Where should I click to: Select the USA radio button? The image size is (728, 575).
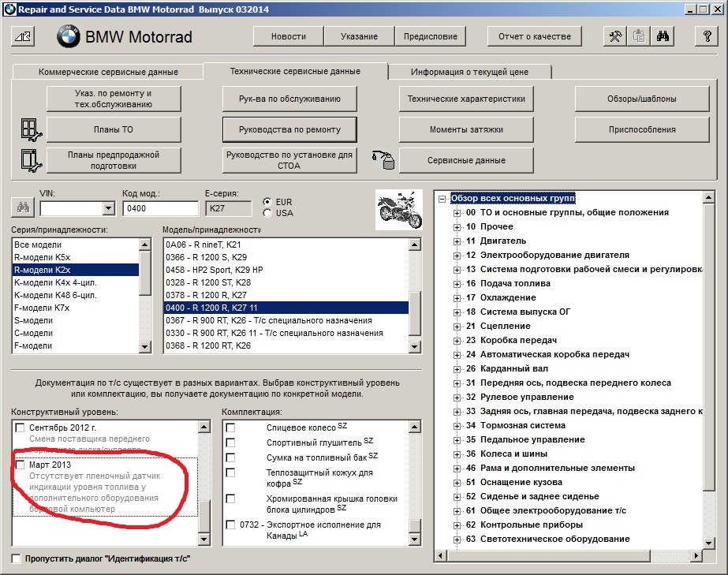(x=267, y=213)
